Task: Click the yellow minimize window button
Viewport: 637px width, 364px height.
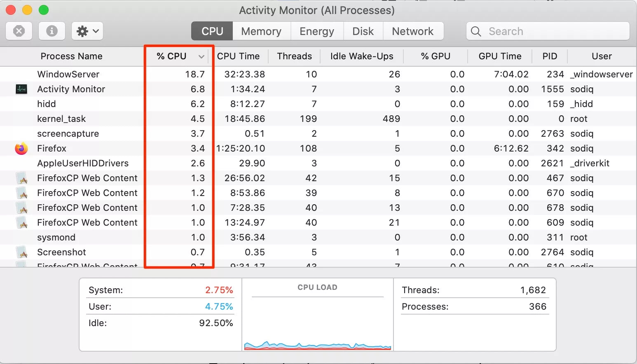Action: pos(27,10)
